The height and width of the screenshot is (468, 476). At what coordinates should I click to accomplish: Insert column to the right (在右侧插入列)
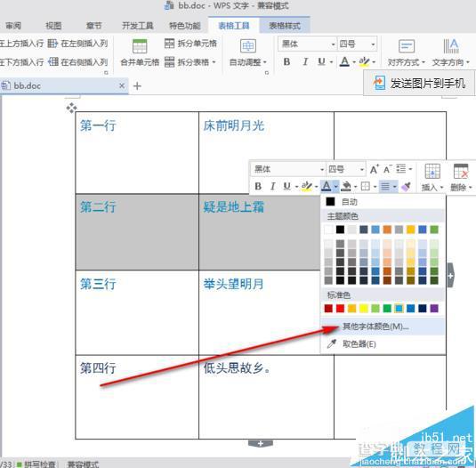77,62
